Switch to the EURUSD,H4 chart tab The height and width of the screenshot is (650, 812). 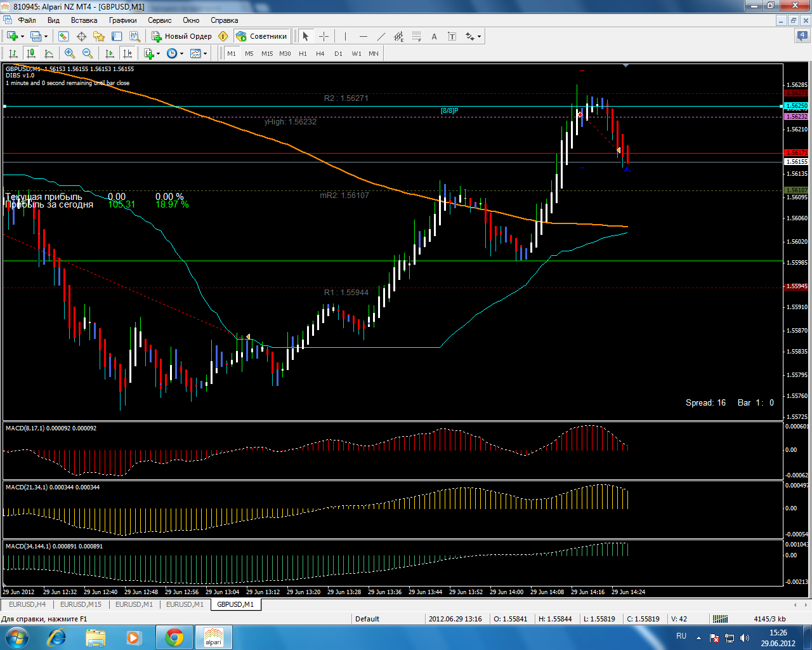pyautogui.click(x=27, y=604)
